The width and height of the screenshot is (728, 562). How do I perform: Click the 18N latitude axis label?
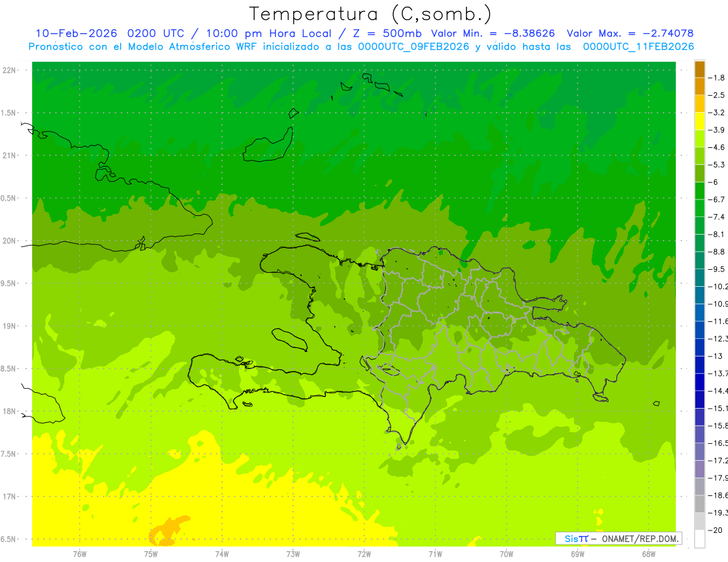click(10, 411)
